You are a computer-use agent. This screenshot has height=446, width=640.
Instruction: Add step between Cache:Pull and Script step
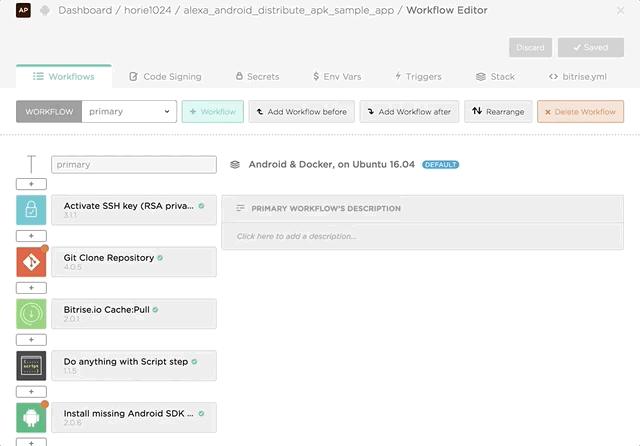click(x=31, y=339)
